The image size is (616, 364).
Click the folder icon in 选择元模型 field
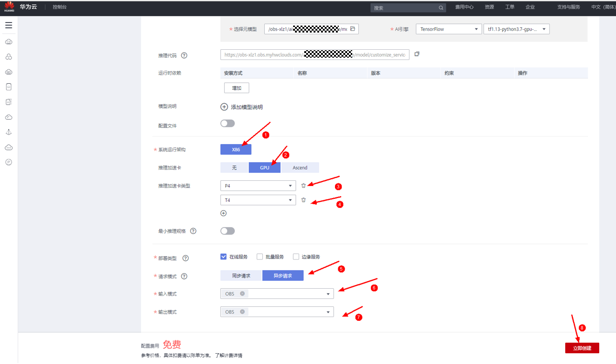(353, 29)
